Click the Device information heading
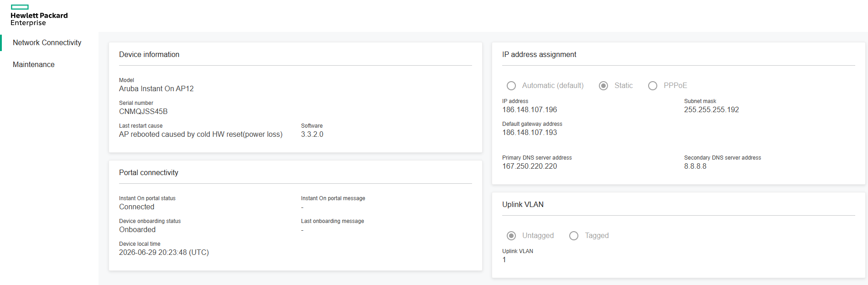 [x=149, y=55]
